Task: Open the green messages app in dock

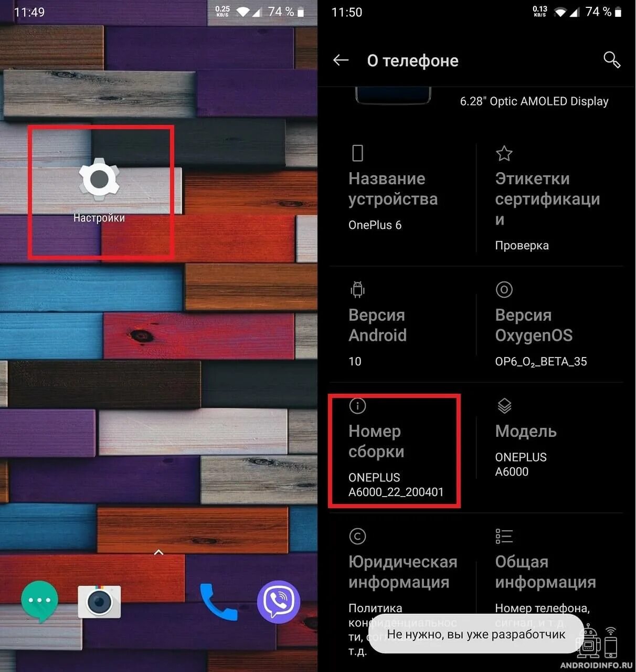Action: [x=39, y=601]
